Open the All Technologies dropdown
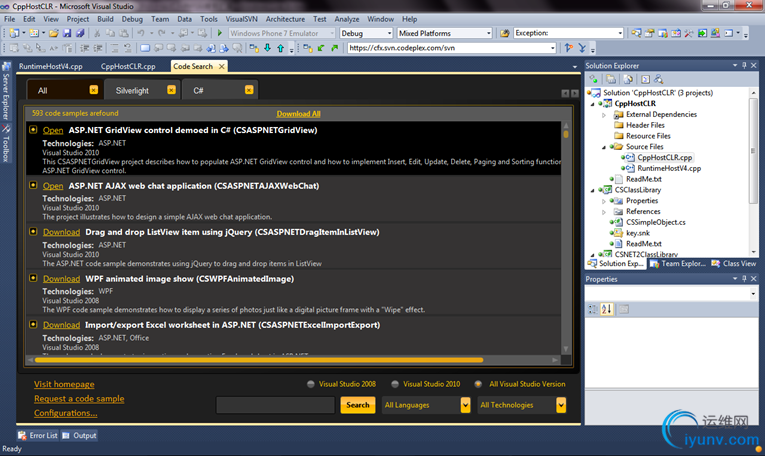 click(561, 405)
